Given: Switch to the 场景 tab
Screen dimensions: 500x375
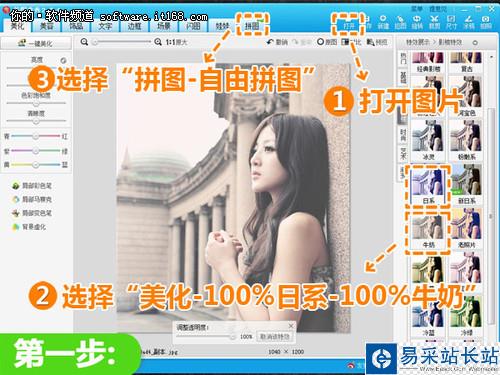Looking at the screenshot, I should (164, 26).
